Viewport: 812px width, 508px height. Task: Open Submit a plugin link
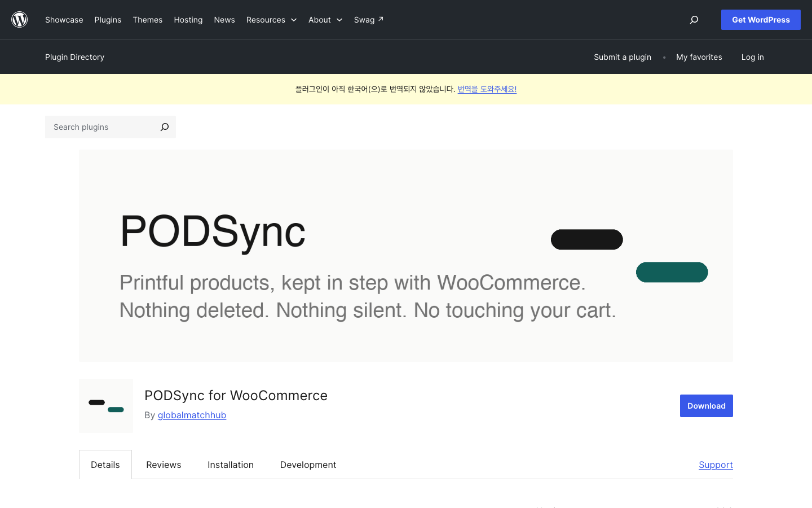click(623, 57)
